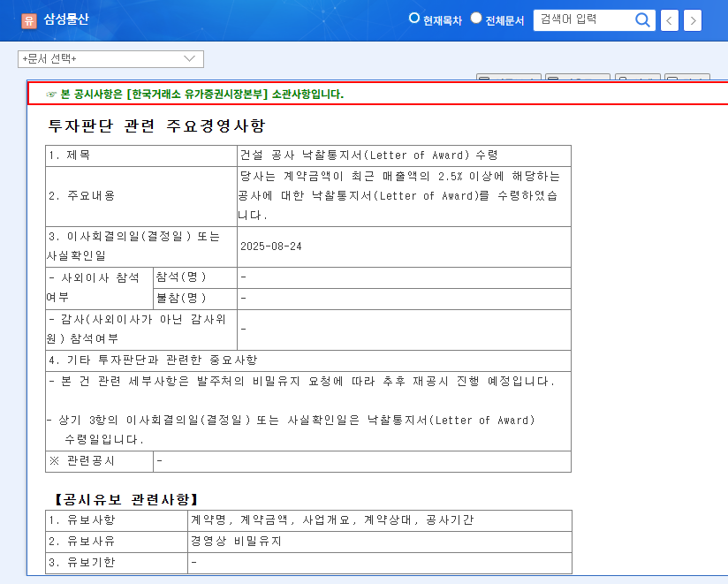
Task: Click the ※ 관련공시 cell
Action: 99,461
